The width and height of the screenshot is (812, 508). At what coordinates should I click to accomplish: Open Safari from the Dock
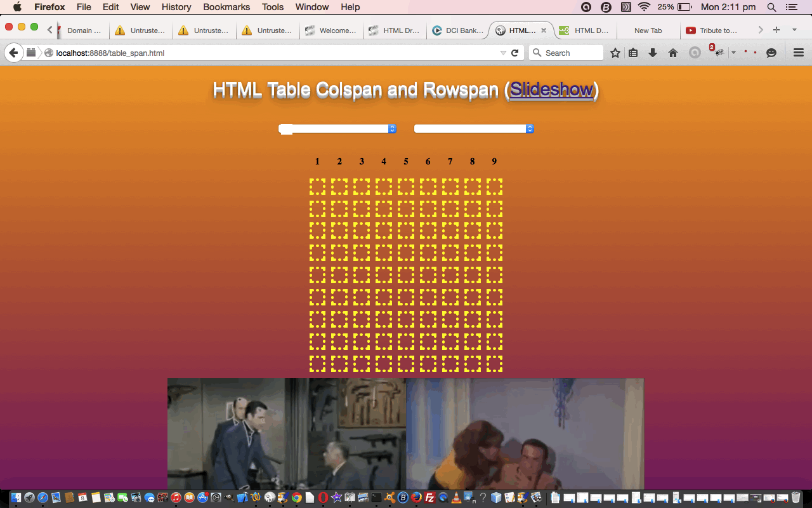click(43, 498)
